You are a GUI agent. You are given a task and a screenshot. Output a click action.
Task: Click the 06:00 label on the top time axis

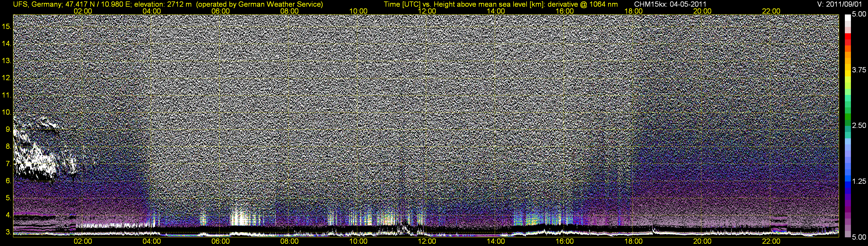221,11
